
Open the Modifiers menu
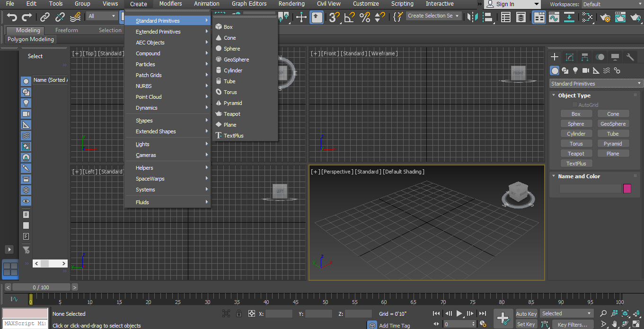click(170, 4)
